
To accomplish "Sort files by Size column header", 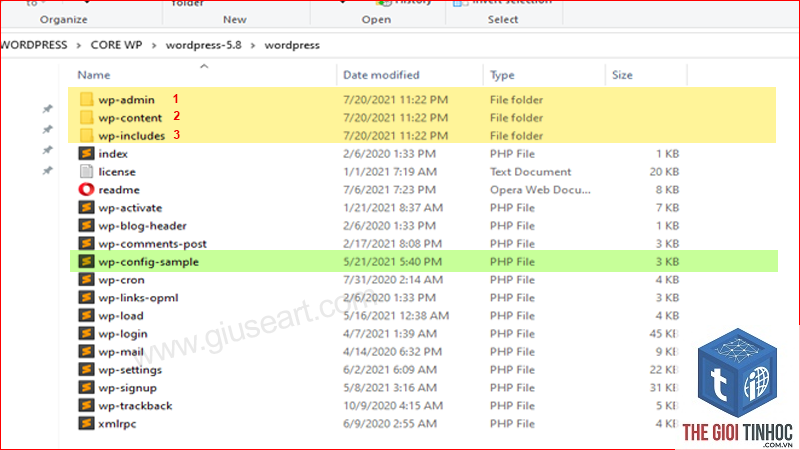I will coord(622,75).
